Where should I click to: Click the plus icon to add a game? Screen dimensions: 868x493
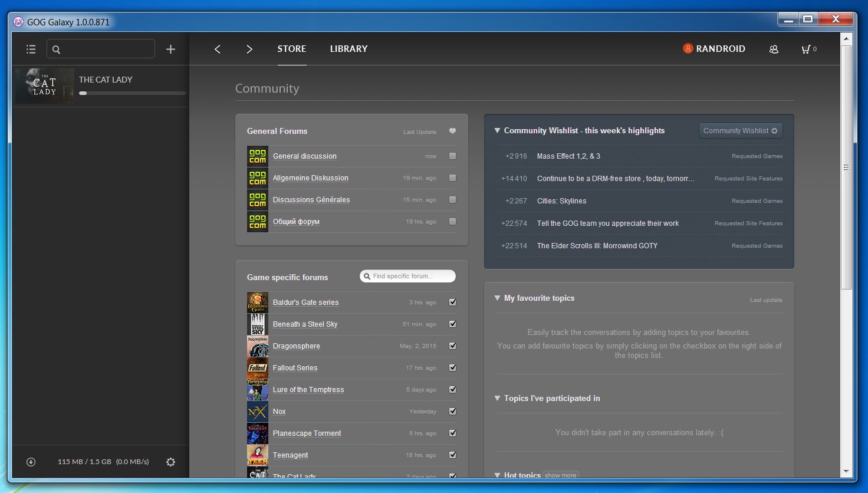(x=170, y=50)
